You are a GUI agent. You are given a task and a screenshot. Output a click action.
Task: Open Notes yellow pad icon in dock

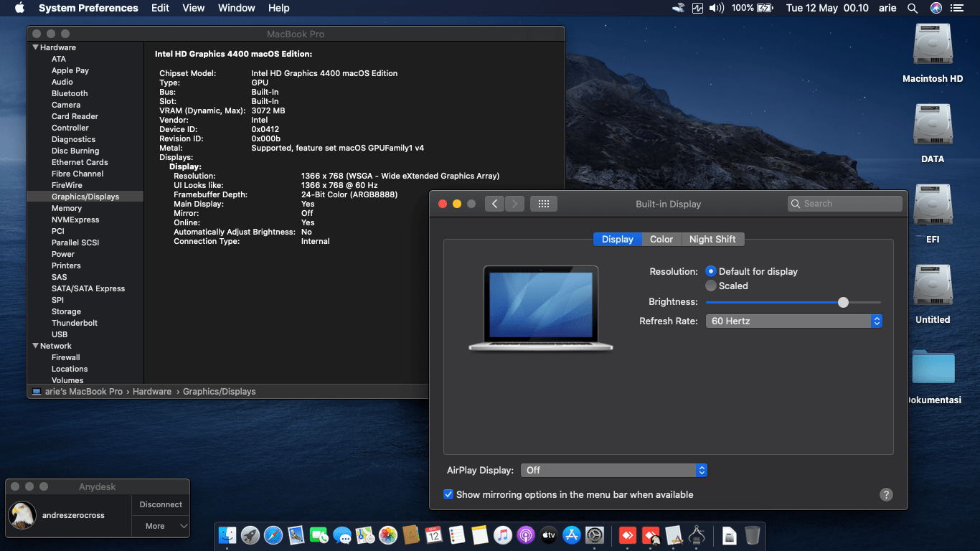coord(480,535)
